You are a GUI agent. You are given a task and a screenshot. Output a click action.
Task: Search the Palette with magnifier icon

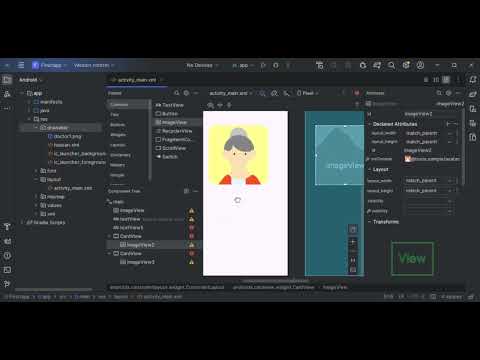pyautogui.click(x=177, y=93)
